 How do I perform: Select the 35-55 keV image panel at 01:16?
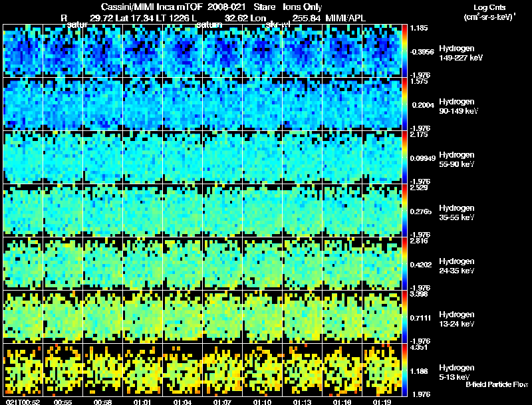click(342, 211)
